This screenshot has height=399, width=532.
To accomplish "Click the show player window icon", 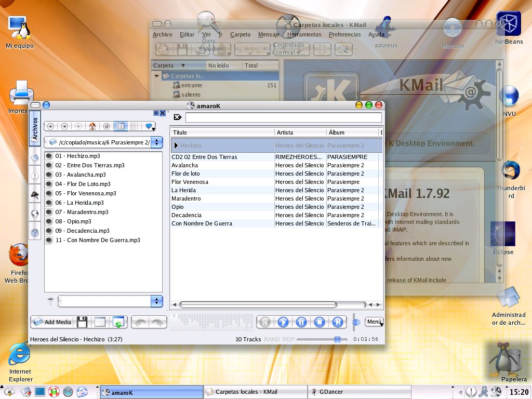I will pyautogui.click(x=119, y=322).
